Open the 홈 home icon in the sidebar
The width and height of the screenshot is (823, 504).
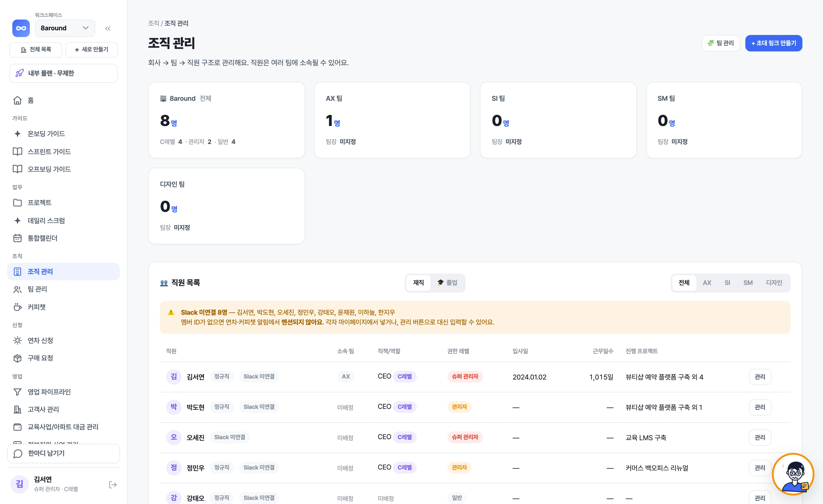(x=17, y=100)
